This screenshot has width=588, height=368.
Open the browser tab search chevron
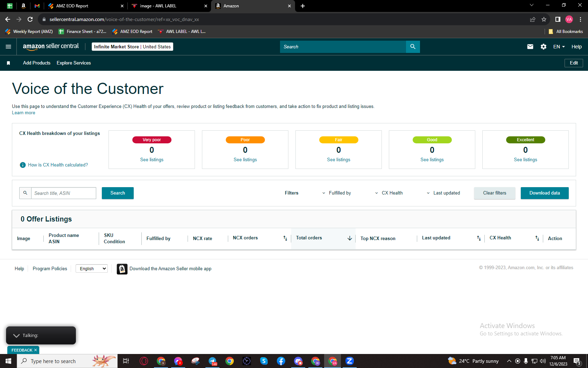pyautogui.click(x=532, y=5)
